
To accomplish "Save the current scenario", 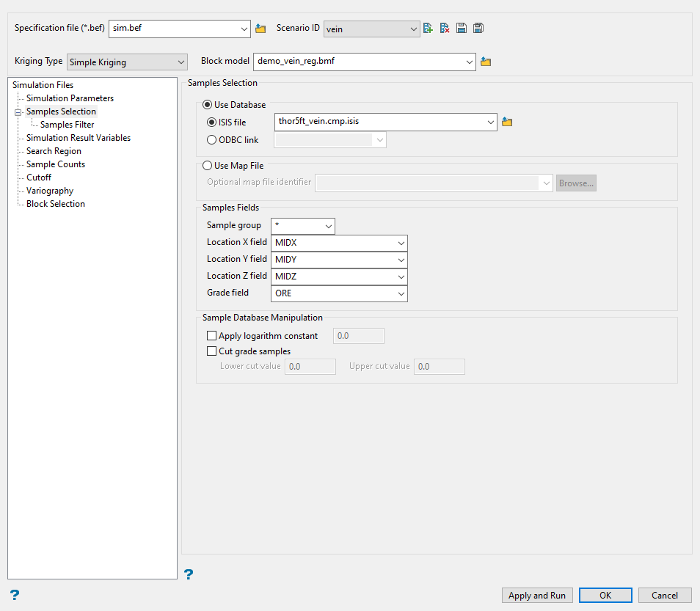I will pyautogui.click(x=462, y=29).
